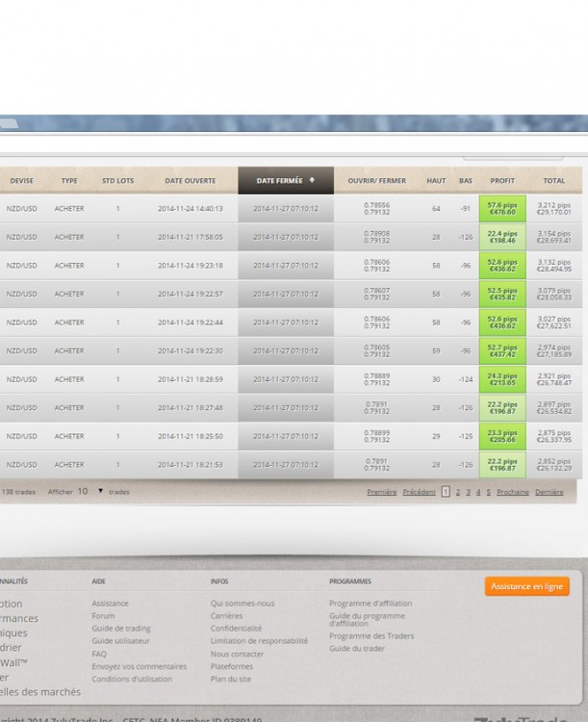Sort table by BAS column
The width and height of the screenshot is (588, 722).
466,181
